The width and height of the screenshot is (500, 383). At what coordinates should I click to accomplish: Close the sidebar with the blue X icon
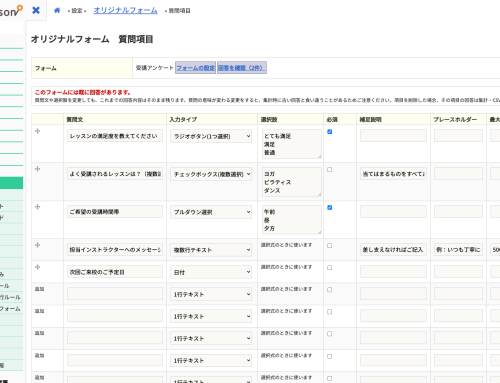[36, 10]
